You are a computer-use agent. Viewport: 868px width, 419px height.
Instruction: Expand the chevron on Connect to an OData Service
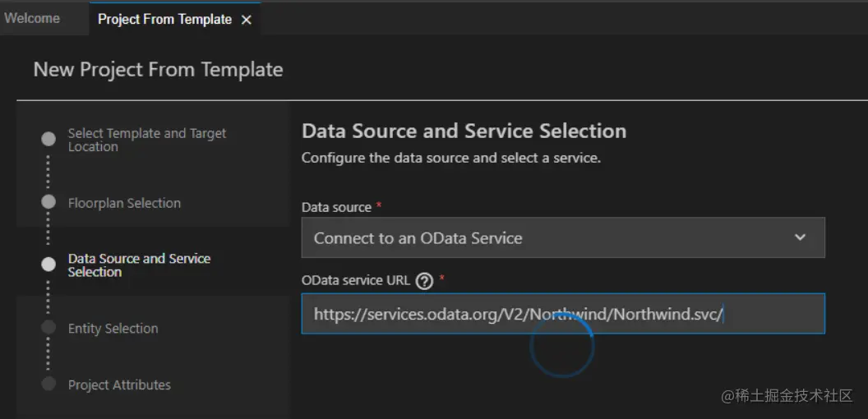[x=801, y=238]
